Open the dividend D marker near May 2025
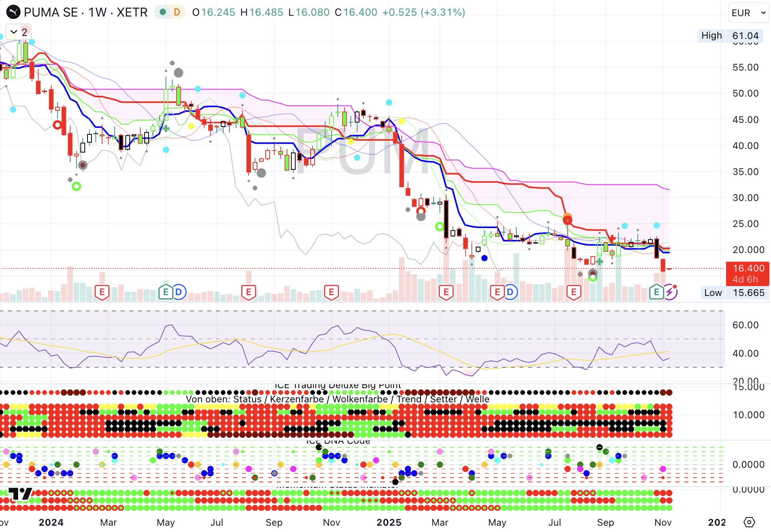771x532 pixels. point(510,292)
